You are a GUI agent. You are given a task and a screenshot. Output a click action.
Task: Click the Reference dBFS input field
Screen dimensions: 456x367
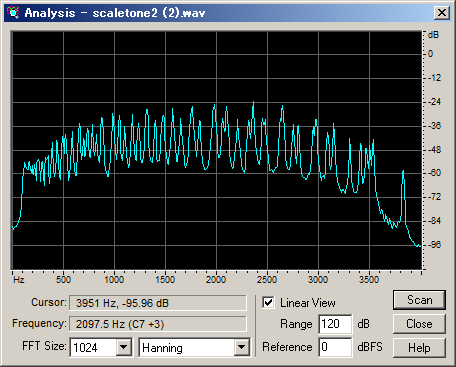tap(335, 347)
